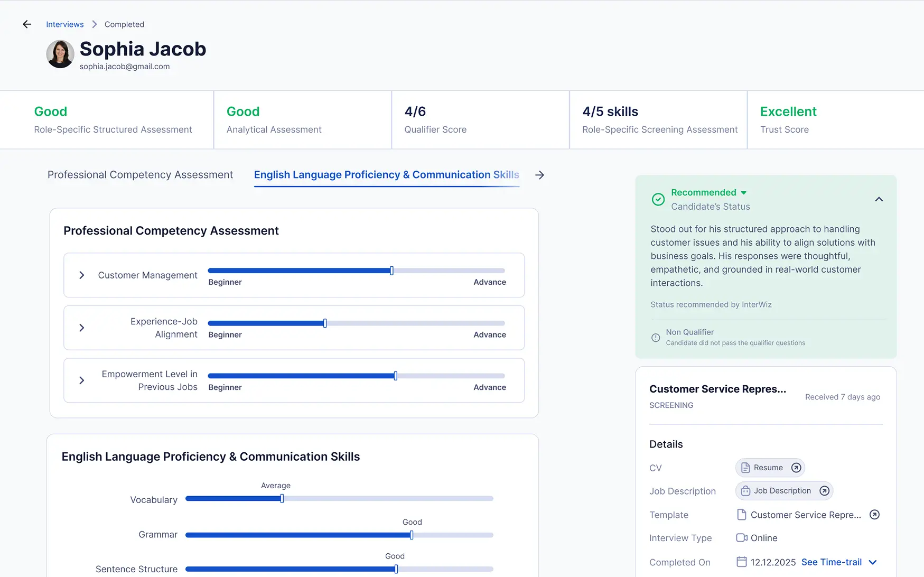The image size is (924, 577).
Task: Open Template external link arrow icon
Action: tap(874, 515)
